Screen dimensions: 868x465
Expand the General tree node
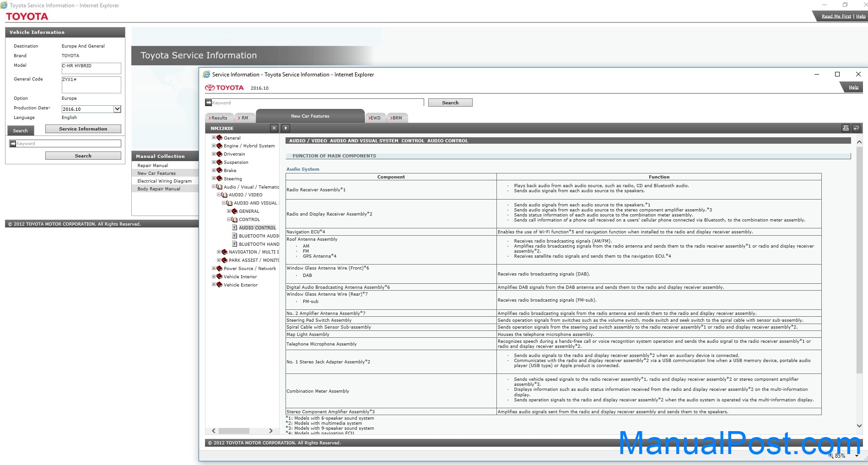click(x=214, y=137)
